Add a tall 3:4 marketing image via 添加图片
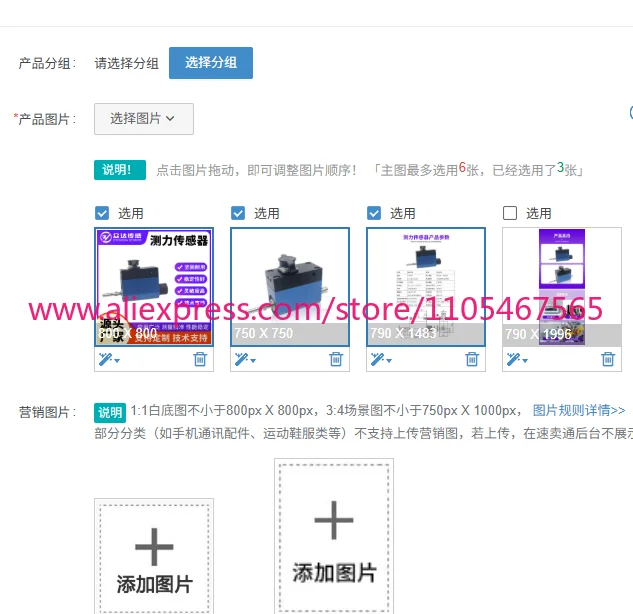The image size is (633, 614). 334,537
